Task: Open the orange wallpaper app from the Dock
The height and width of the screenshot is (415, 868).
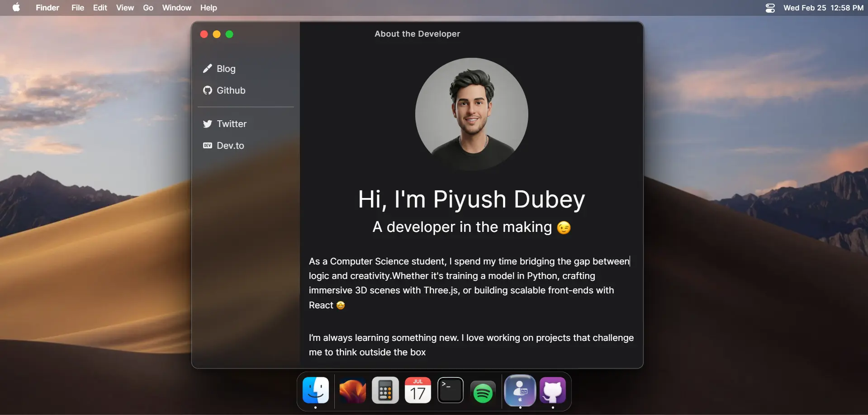Action: click(351, 390)
